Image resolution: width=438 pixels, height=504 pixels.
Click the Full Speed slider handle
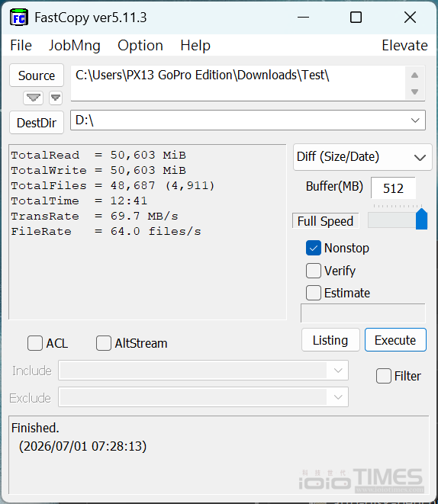[421, 219]
